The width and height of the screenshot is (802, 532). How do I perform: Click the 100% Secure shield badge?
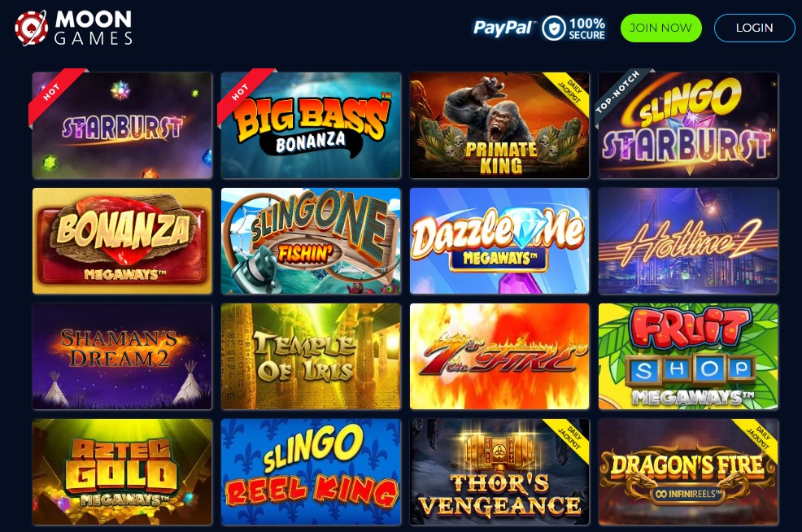tap(573, 28)
